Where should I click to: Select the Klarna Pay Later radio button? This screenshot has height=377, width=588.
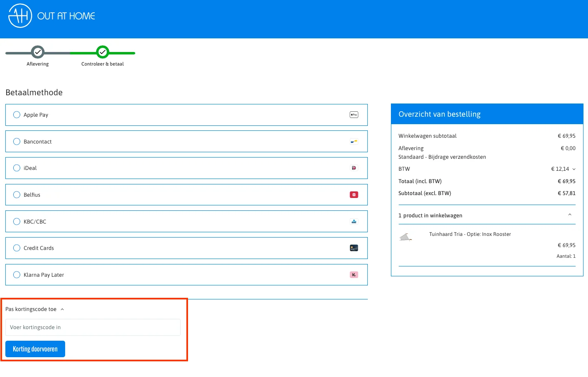17,275
